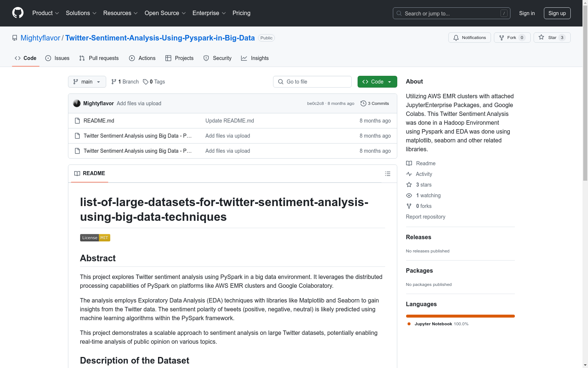Open Mightyflavor owner profile link

(x=40, y=38)
